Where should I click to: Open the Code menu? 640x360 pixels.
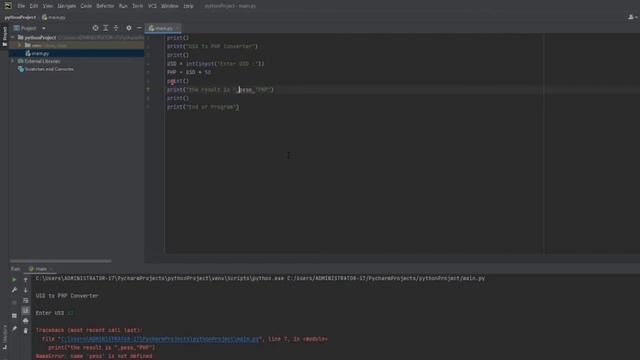click(x=86, y=6)
